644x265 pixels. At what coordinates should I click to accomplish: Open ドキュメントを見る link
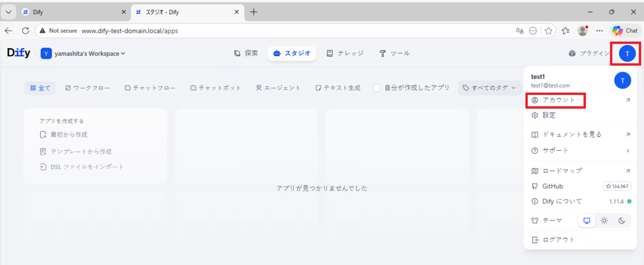(x=581, y=134)
